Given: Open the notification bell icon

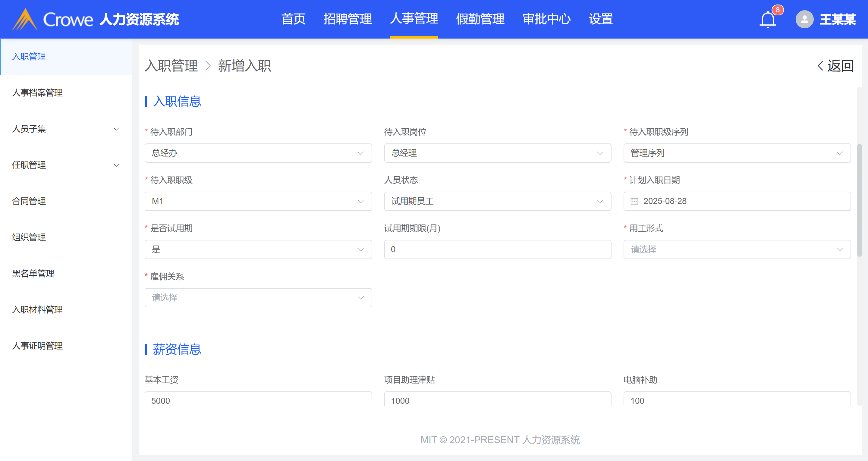Looking at the screenshot, I should (x=768, y=19).
